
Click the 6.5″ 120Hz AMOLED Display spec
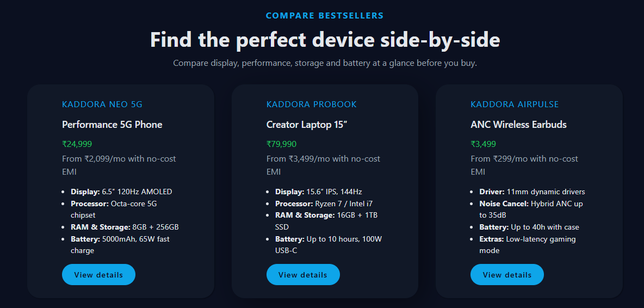coord(121,192)
